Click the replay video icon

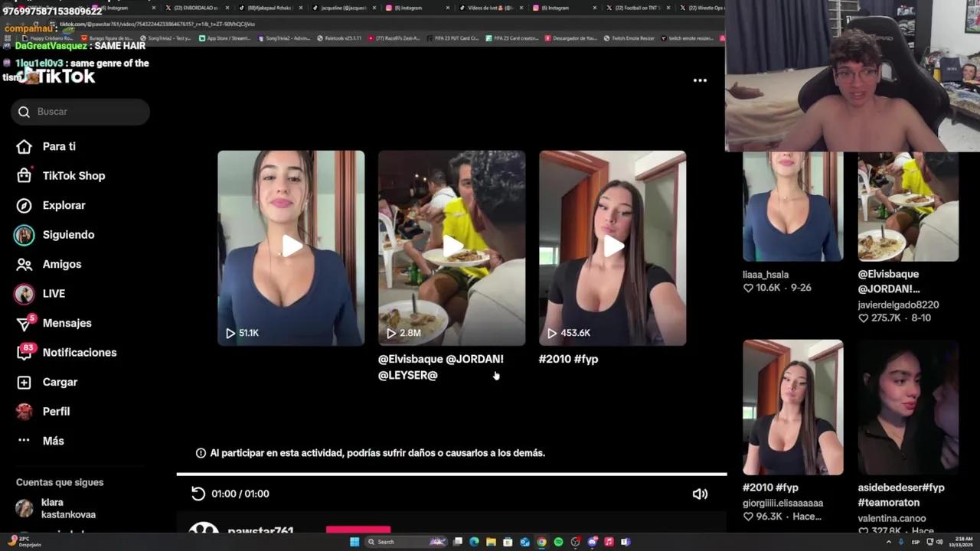pos(198,494)
